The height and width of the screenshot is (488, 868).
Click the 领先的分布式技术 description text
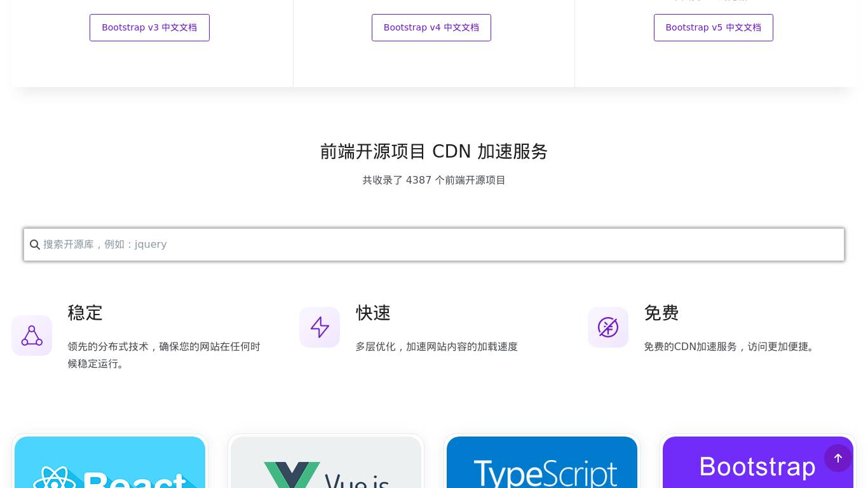164,355
